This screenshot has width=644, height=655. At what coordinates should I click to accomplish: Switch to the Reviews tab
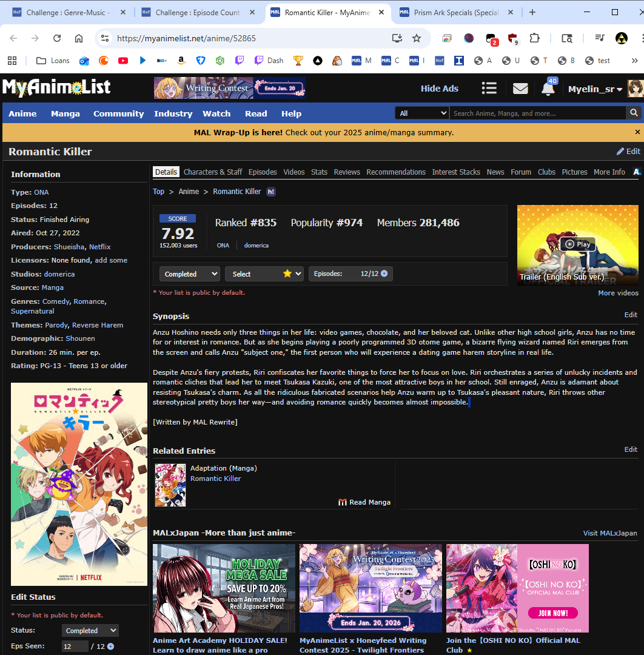coord(347,172)
